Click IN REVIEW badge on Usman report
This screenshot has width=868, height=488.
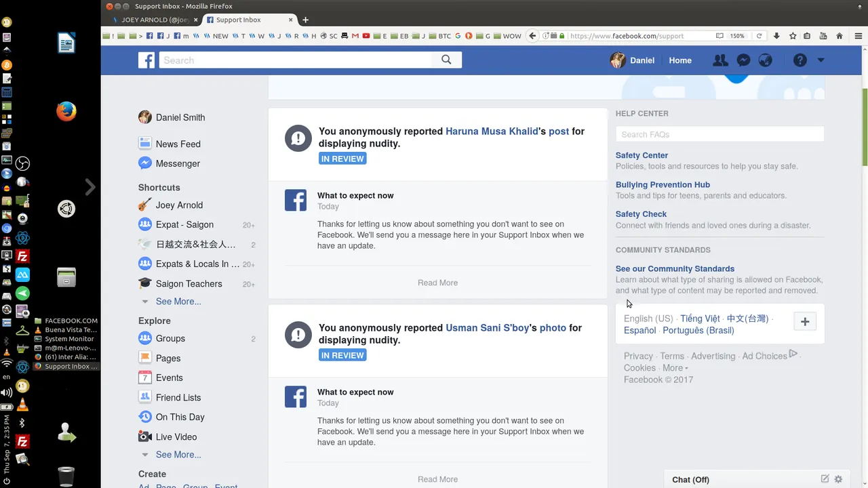tap(342, 355)
